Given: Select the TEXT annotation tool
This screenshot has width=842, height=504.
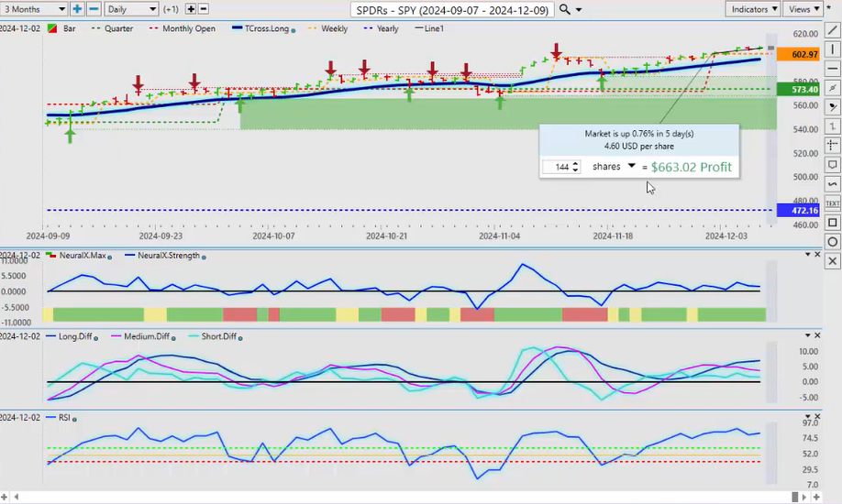Looking at the screenshot, I should pos(832,203).
